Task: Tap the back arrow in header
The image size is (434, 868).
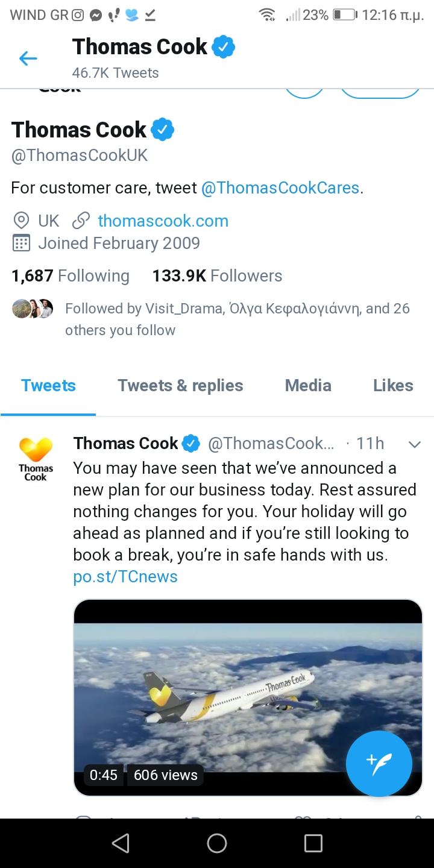Action: pyautogui.click(x=28, y=58)
